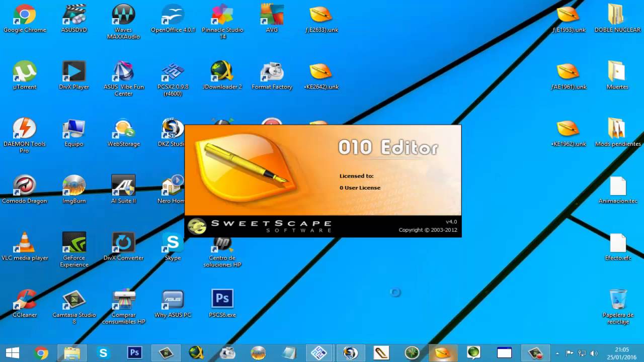
Task: Open the Action Center flag icon
Action: [570, 353]
